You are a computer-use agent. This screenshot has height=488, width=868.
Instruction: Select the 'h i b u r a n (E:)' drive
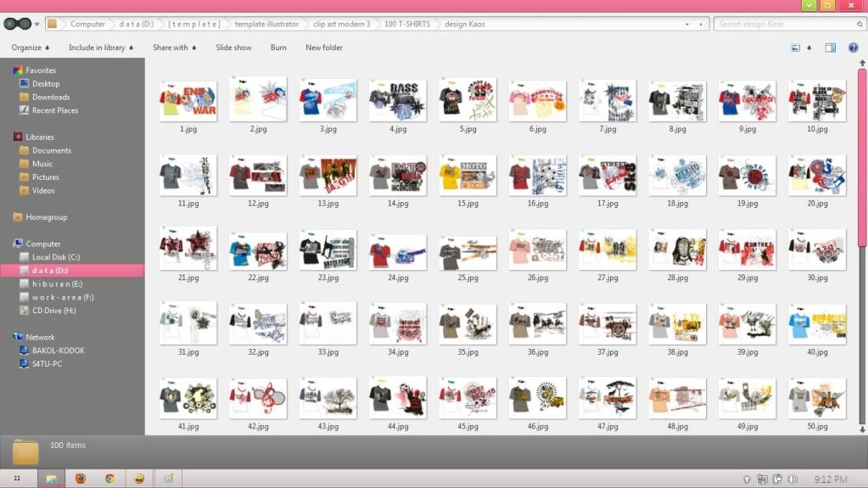[57, 283]
